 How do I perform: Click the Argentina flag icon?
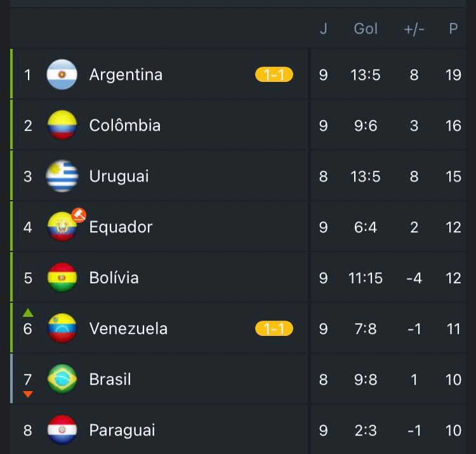point(62,75)
